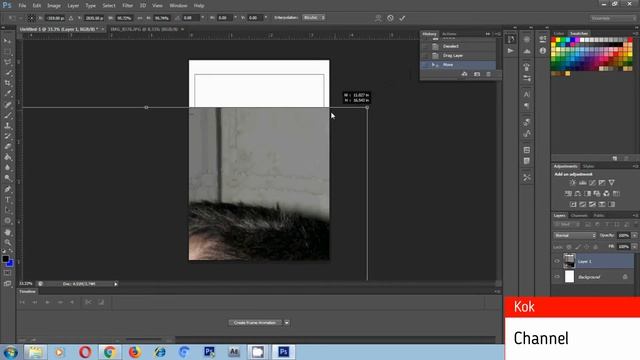Pick the red swatch in Swatches panel
640x360 pixels.
[553, 40]
